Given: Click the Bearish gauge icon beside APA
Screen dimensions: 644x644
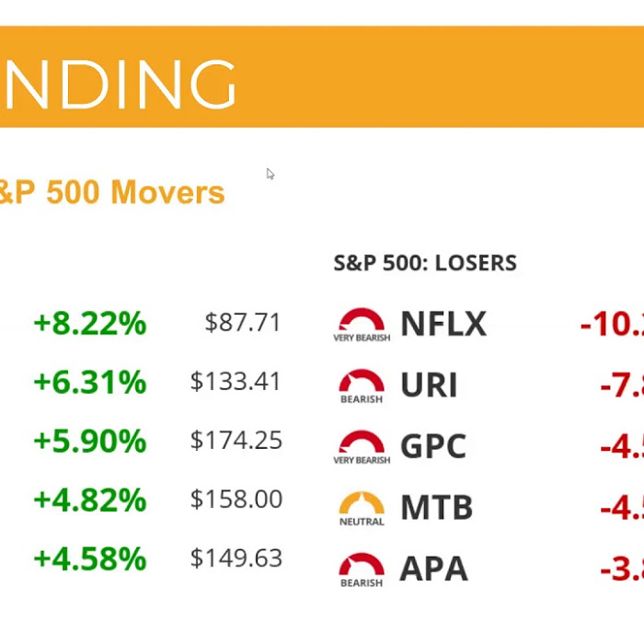Looking at the screenshot, I should [362, 568].
